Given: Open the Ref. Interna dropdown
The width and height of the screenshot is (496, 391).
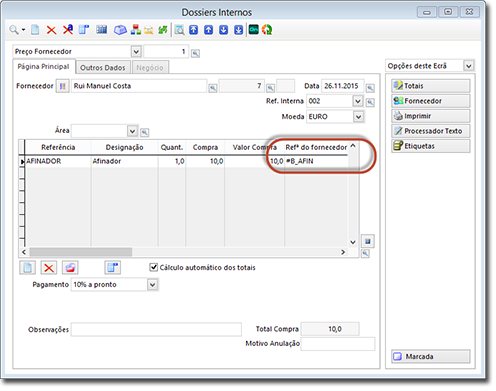Looking at the screenshot, I should click(358, 101).
